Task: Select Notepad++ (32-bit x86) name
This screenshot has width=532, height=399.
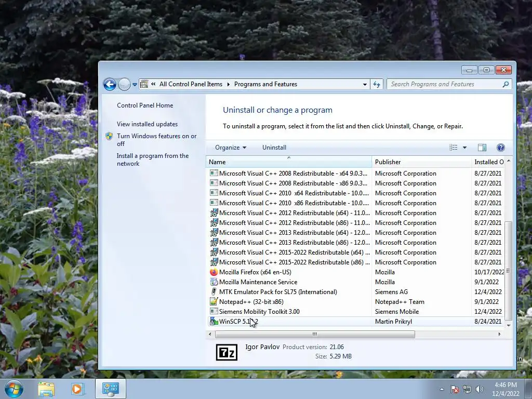Action: (251, 302)
